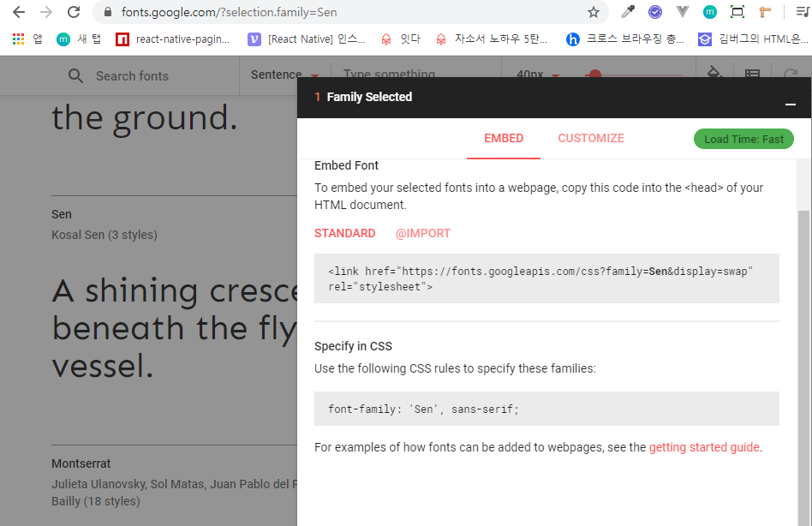Click the 'Type something' preview field
This screenshot has width=812, height=526.
pyautogui.click(x=390, y=75)
